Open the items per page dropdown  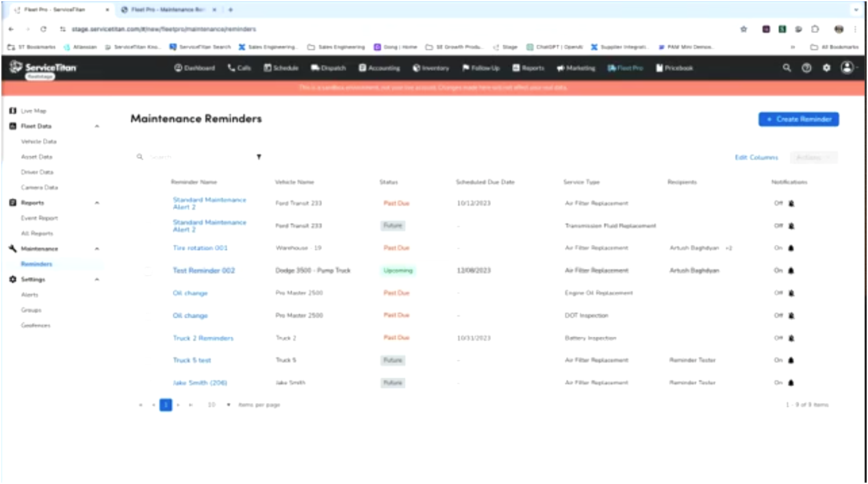[220, 405]
